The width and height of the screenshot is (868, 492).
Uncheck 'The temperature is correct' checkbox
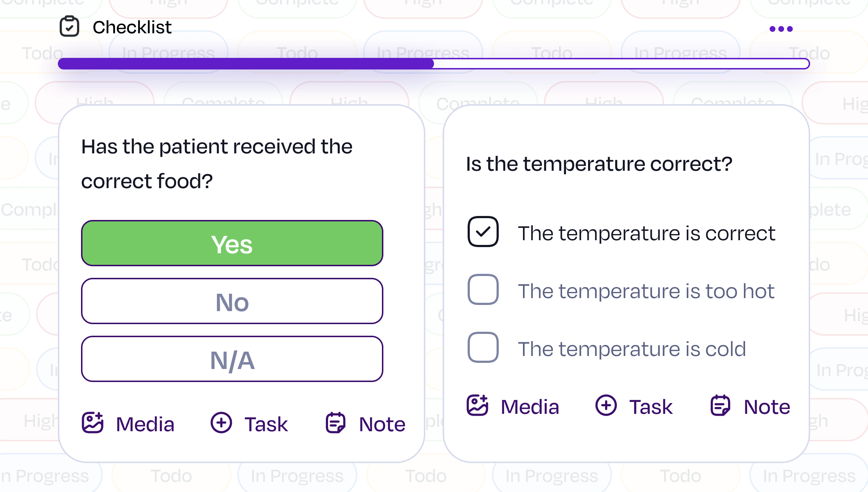(x=483, y=232)
